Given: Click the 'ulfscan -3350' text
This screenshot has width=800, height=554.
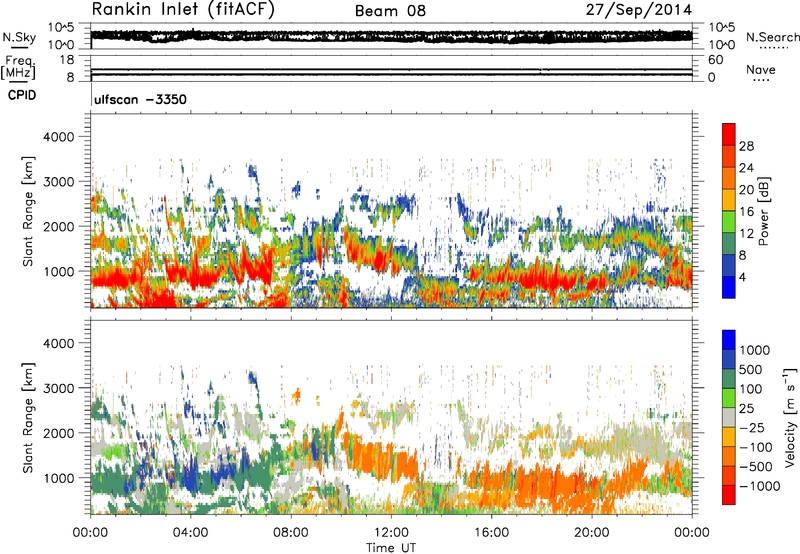Looking at the screenshot, I should 140,99.
